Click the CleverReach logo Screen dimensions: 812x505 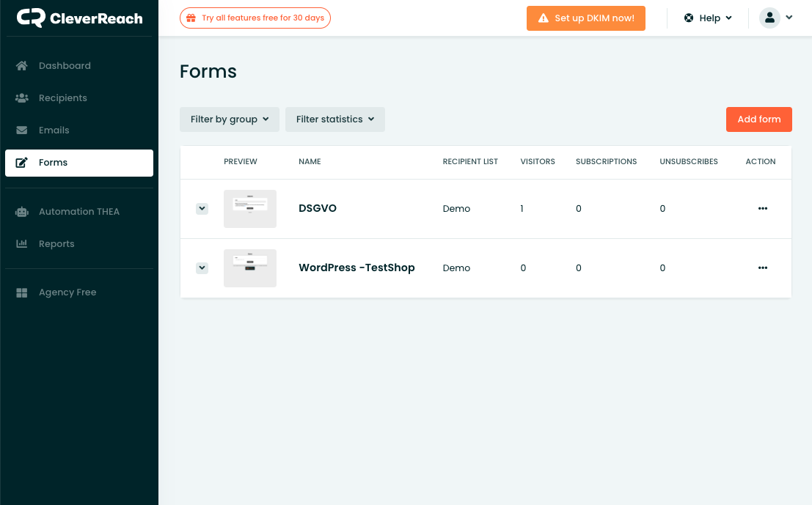coord(79,18)
